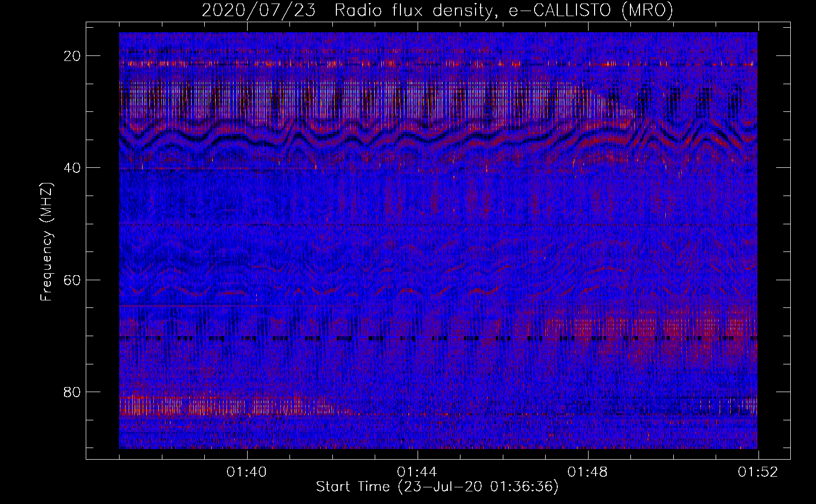Click the time tick label "01:52"
Viewport: 816px width, 504px height.
(758, 472)
